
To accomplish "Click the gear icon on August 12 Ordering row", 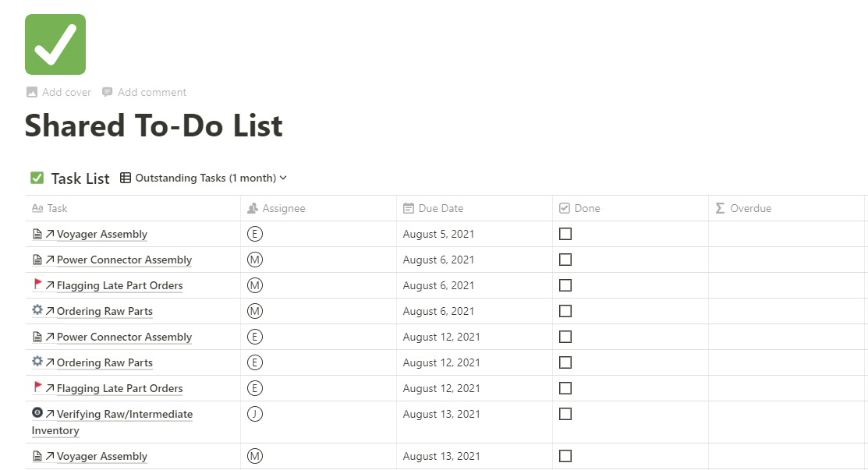I will 37,362.
